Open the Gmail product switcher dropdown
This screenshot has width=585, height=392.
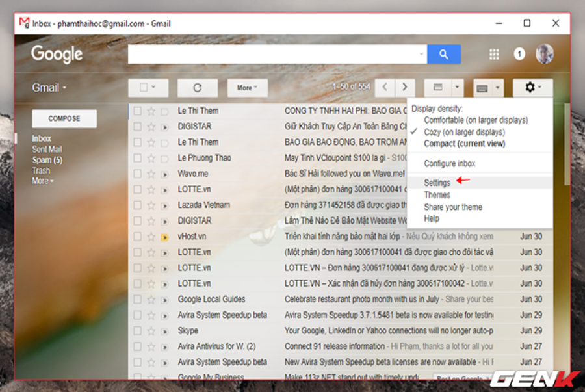[x=49, y=88]
